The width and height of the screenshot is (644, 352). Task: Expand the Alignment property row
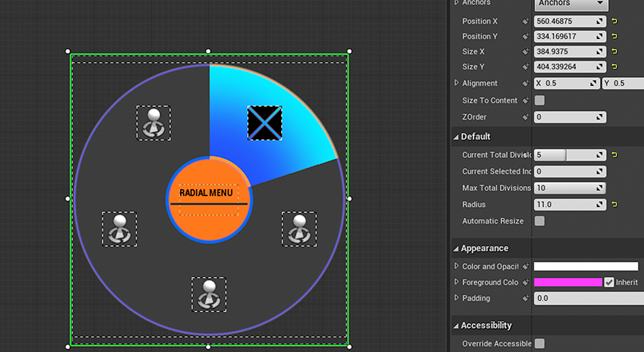[457, 83]
